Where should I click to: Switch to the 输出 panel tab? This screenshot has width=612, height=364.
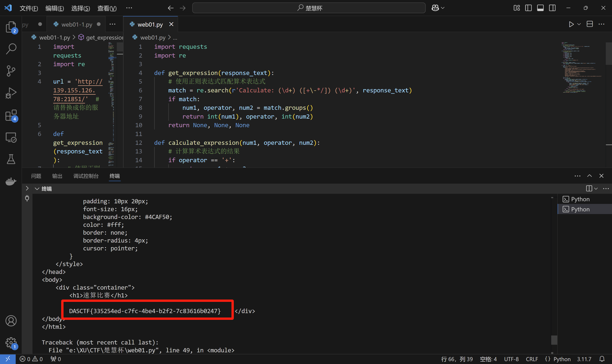pyautogui.click(x=57, y=176)
